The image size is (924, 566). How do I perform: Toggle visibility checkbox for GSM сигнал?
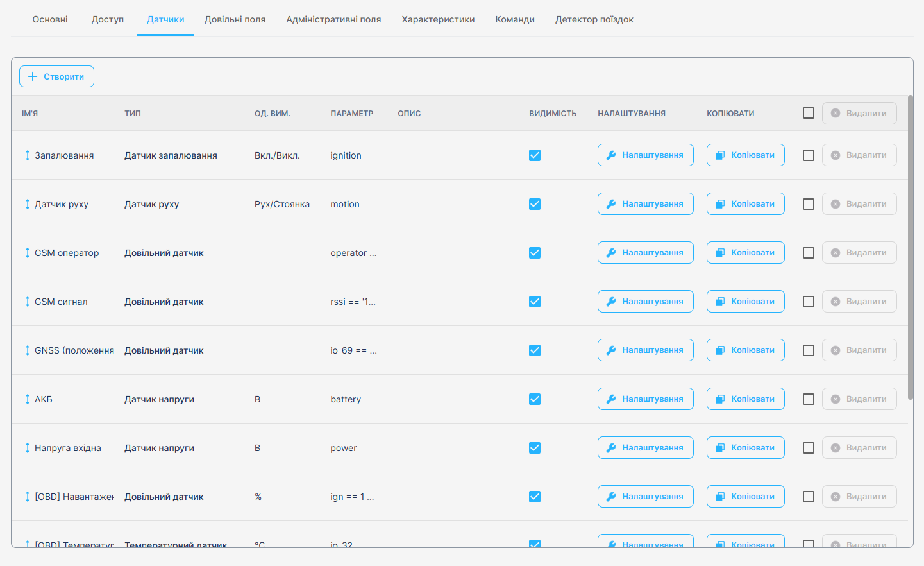point(535,302)
